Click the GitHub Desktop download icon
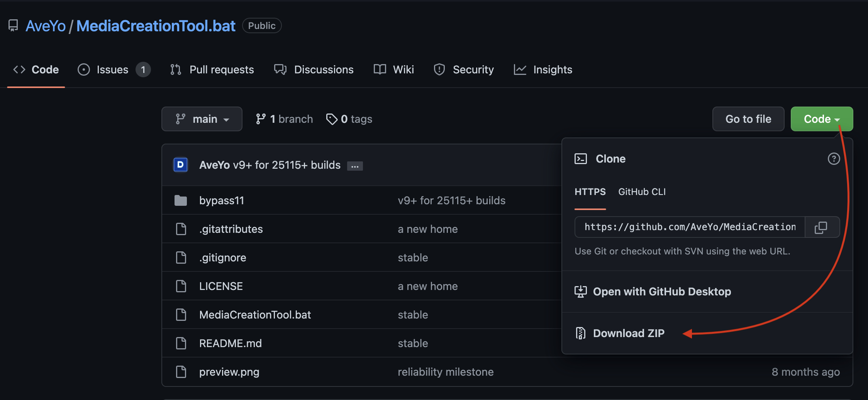This screenshot has width=868, height=400. click(x=581, y=292)
